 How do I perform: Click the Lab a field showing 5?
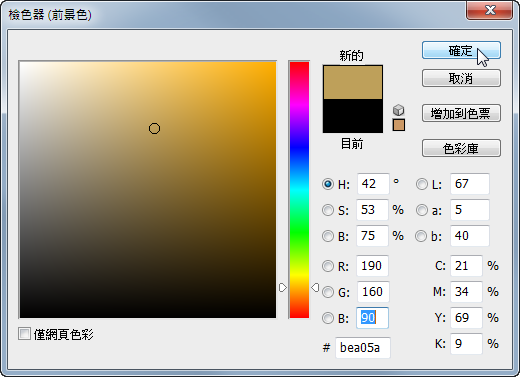(470, 210)
